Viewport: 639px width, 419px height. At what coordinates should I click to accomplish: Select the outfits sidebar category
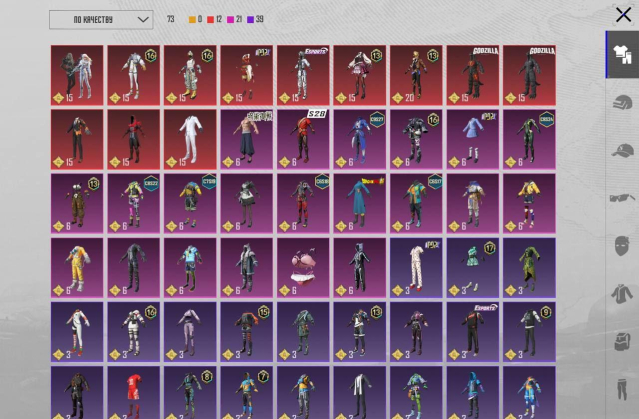click(622, 55)
